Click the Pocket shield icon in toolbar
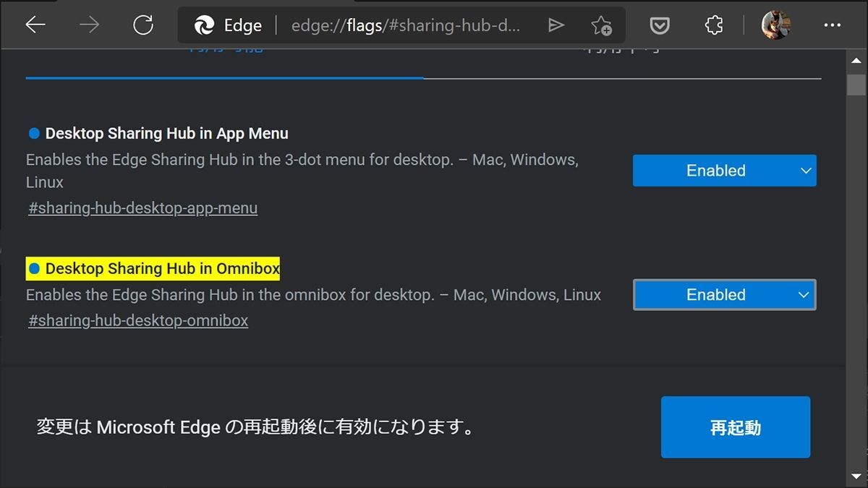868x488 pixels. (x=659, y=26)
